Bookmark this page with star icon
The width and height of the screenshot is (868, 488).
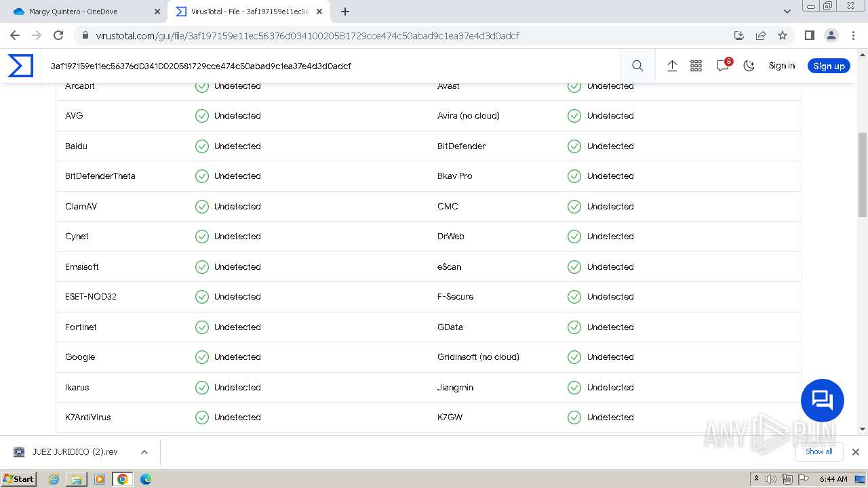pyautogui.click(x=783, y=35)
